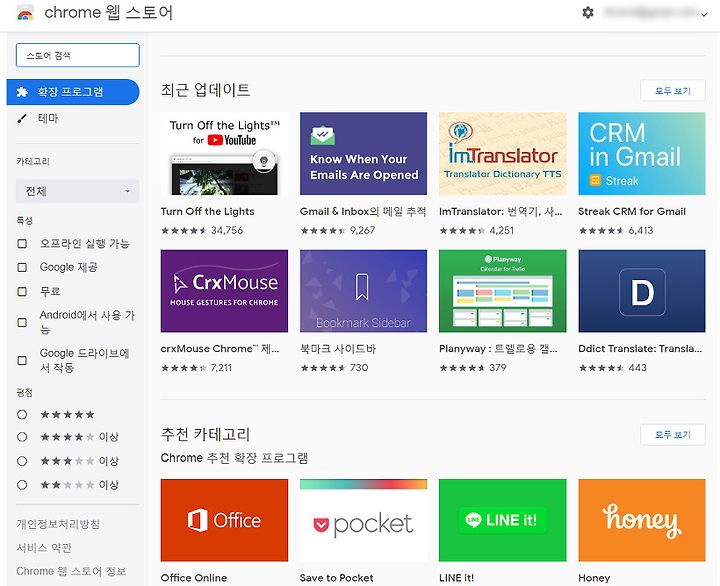Click the Chrome Web Store logo
This screenshot has width=720, height=586.
(x=25, y=13)
